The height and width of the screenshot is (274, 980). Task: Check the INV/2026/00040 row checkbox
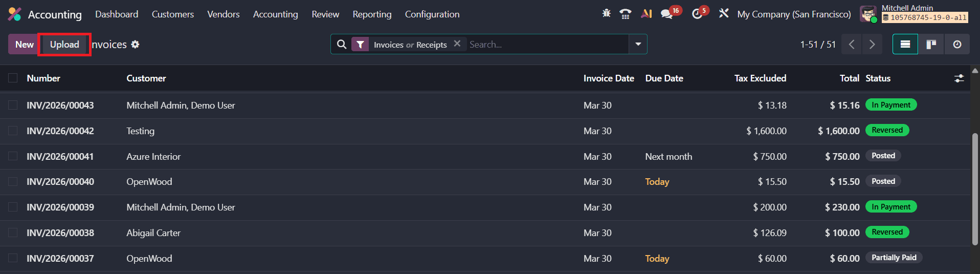13,181
